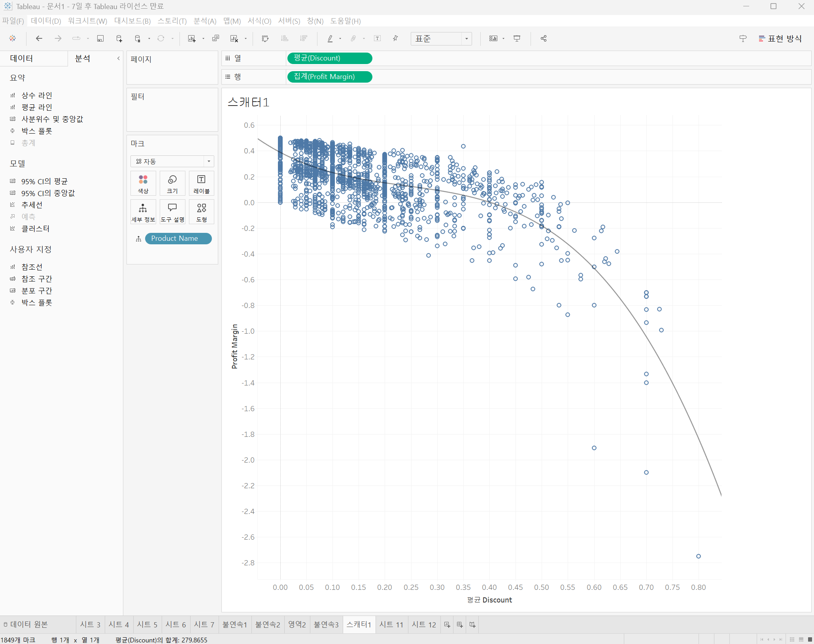The height and width of the screenshot is (644, 814).
Task: Open the Tooltip marks card
Action: tap(172, 212)
